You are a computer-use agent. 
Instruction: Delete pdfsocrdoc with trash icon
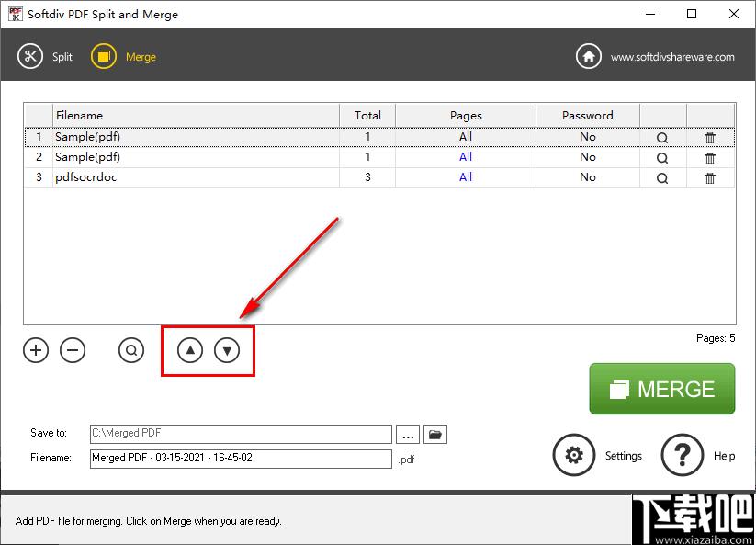[710, 178]
